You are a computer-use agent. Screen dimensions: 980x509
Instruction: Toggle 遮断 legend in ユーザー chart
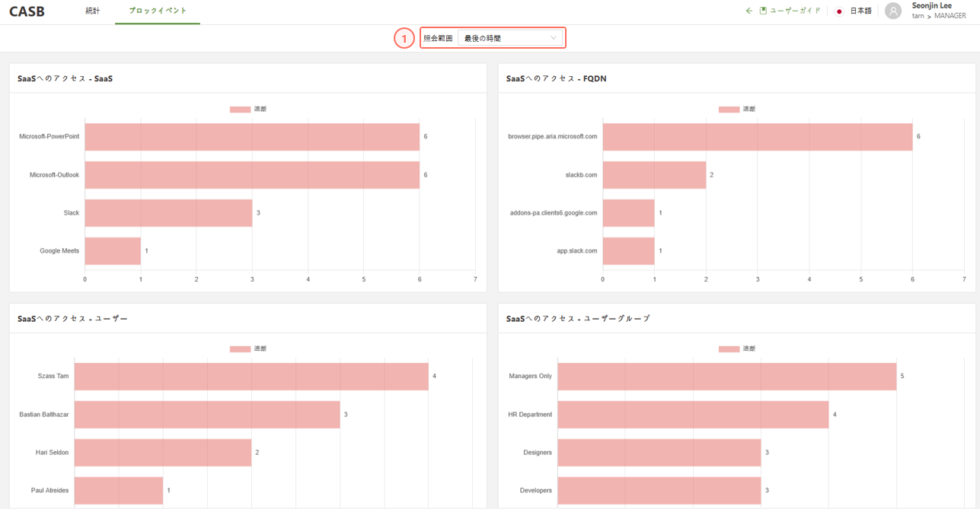[x=248, y=349]
